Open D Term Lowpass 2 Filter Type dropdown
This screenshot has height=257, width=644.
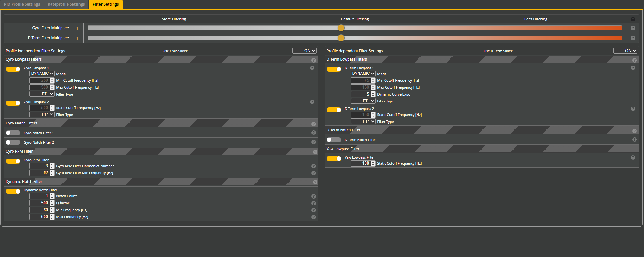pos(363,121)
